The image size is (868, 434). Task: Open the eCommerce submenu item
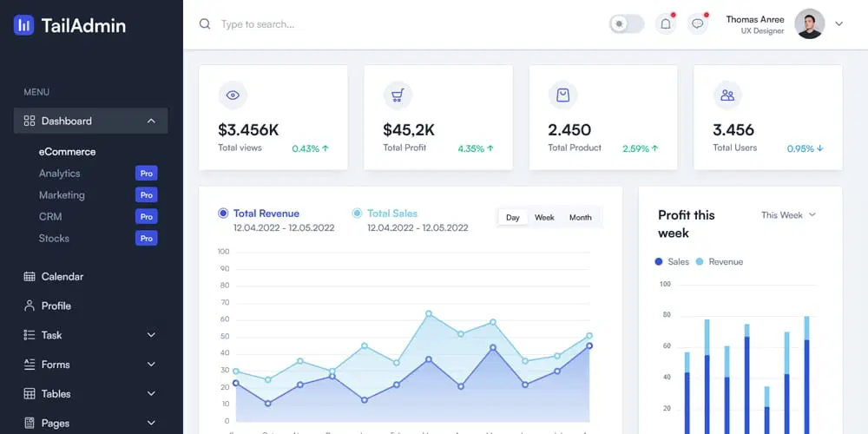click(67, 152)
